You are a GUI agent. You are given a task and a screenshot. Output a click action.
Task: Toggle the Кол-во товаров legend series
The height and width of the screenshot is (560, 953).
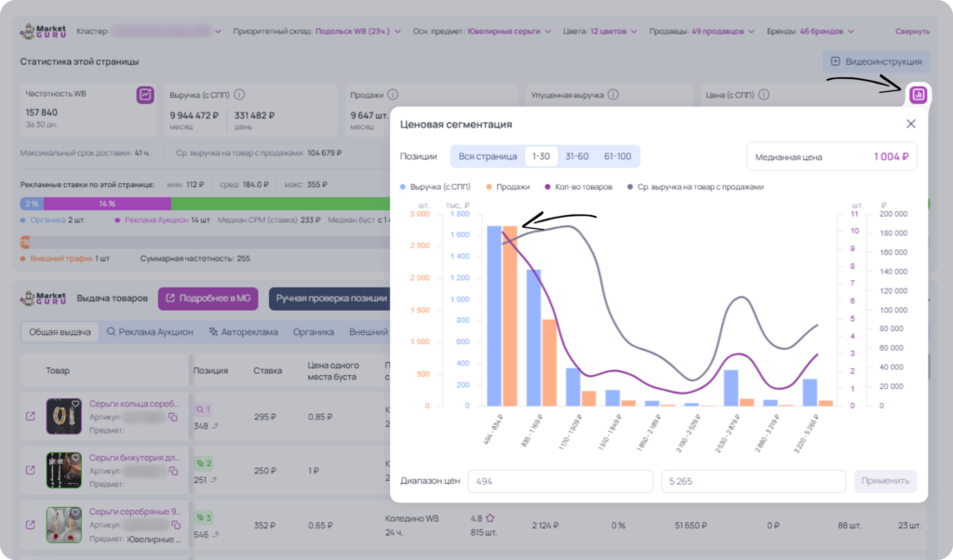click(x=579, y=187)
